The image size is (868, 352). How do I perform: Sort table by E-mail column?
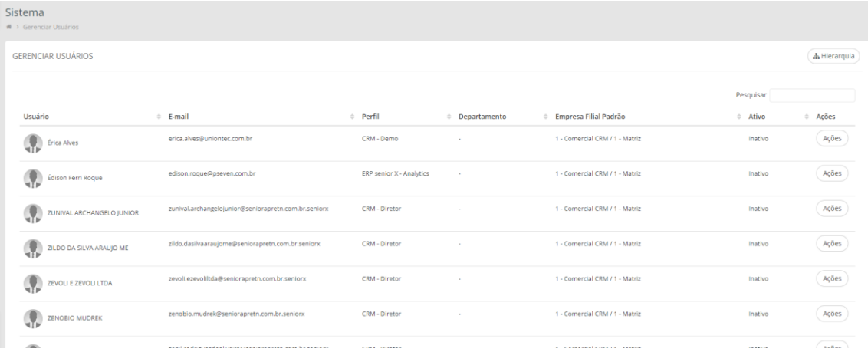pos(179,116)
